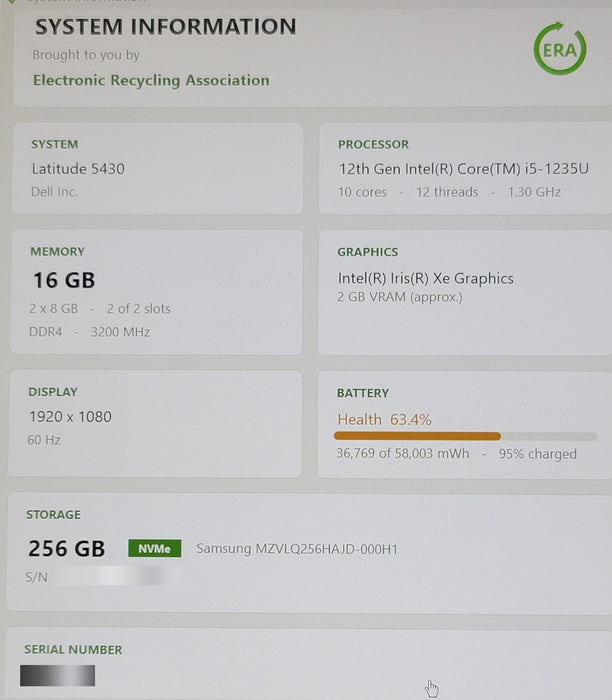
Task: Click the 'Samsung MZVLQ256HAJD-000H1' drive model
Action: click(x=297, y=549)
